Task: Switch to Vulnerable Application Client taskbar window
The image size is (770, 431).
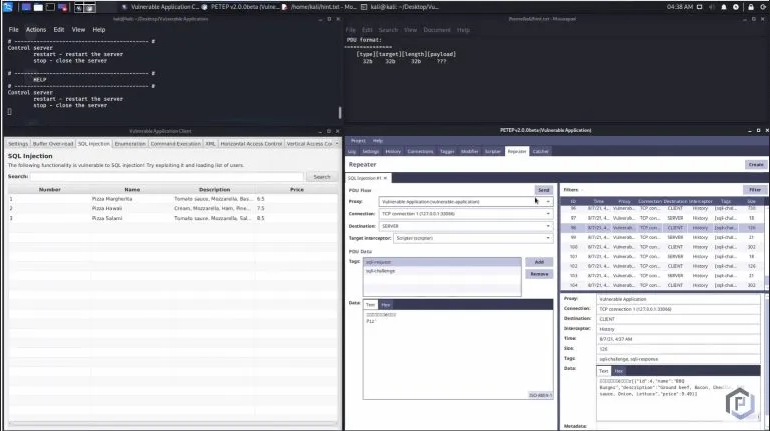Action: (160, 7)
